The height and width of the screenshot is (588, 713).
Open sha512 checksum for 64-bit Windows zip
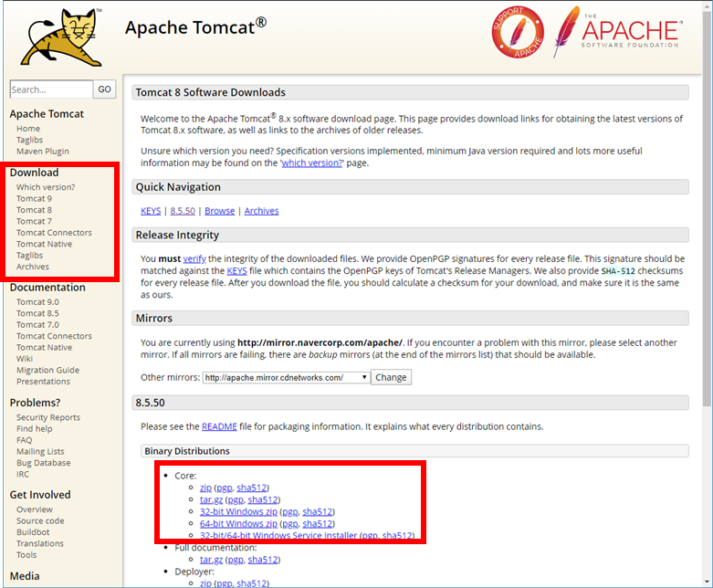318,524
